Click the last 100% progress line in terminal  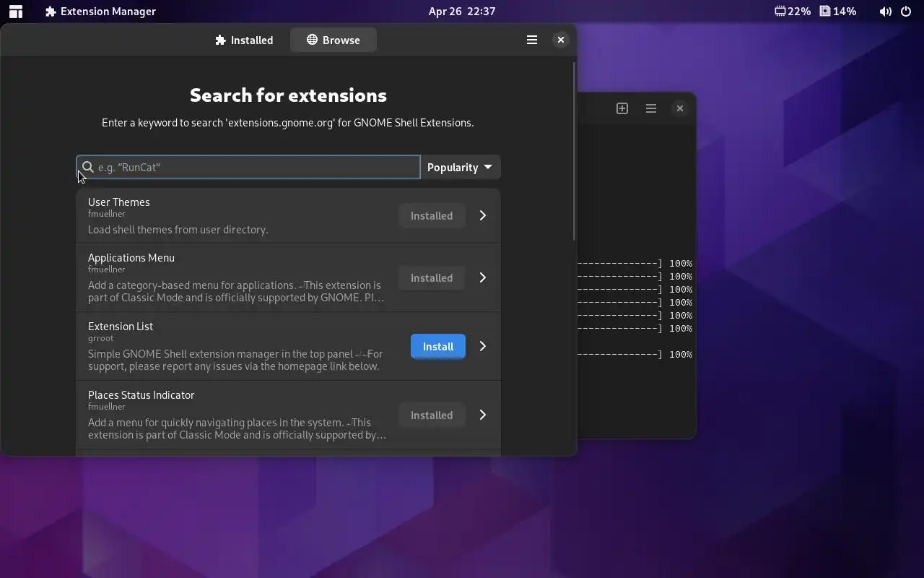tap(635, 354)
